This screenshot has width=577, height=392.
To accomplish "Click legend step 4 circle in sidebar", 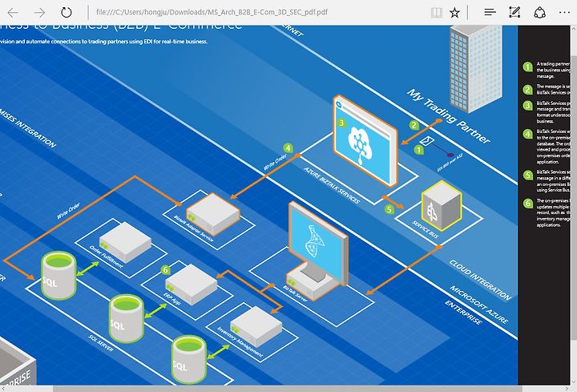I will click(x=527, y=134).
